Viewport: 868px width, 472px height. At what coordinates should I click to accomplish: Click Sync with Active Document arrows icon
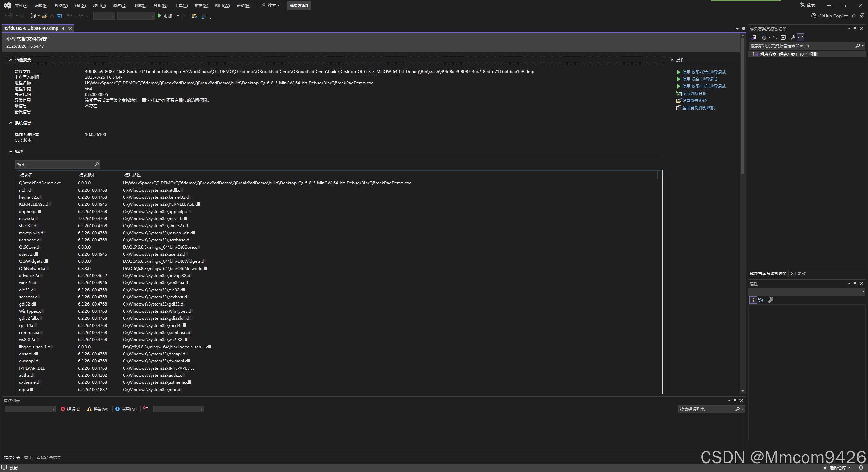(775, 37)
